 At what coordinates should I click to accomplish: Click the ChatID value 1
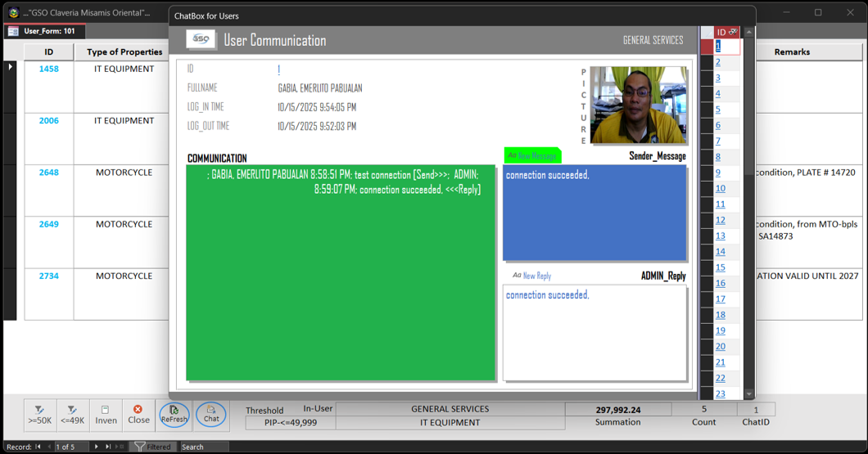pyautogui.click(x=756, y=410)
